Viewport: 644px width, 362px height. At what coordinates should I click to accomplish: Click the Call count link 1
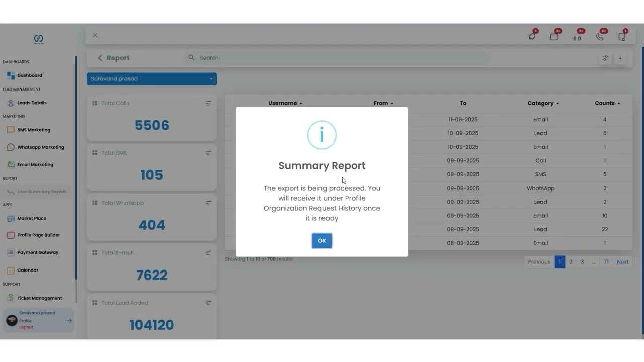coord(605,161)
